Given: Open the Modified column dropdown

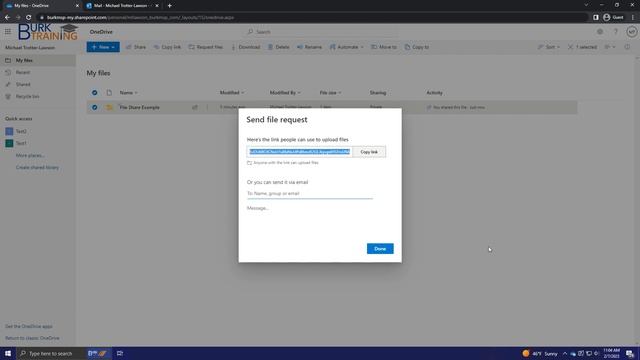Looking at the screenshot, I should click(x=232, y=93).
